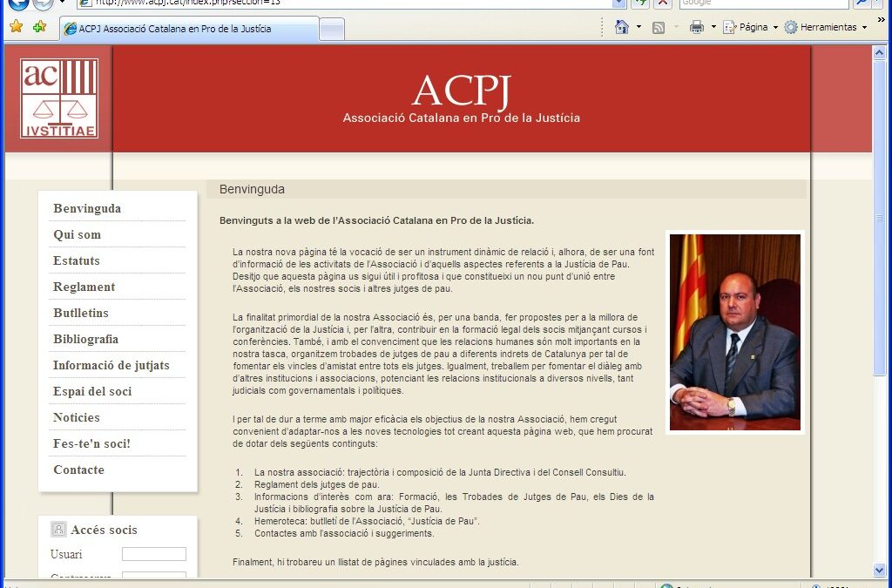Open the Favorites Center star icon
Image resolution: width=892 pixels, height=588 pixels.
click(x=15, y=26)
